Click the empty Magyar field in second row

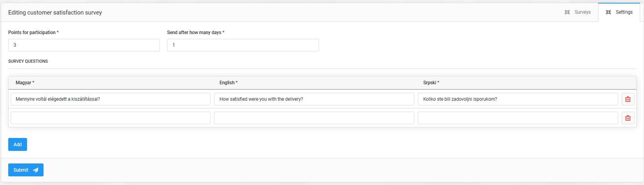click(x=110, y=118)
